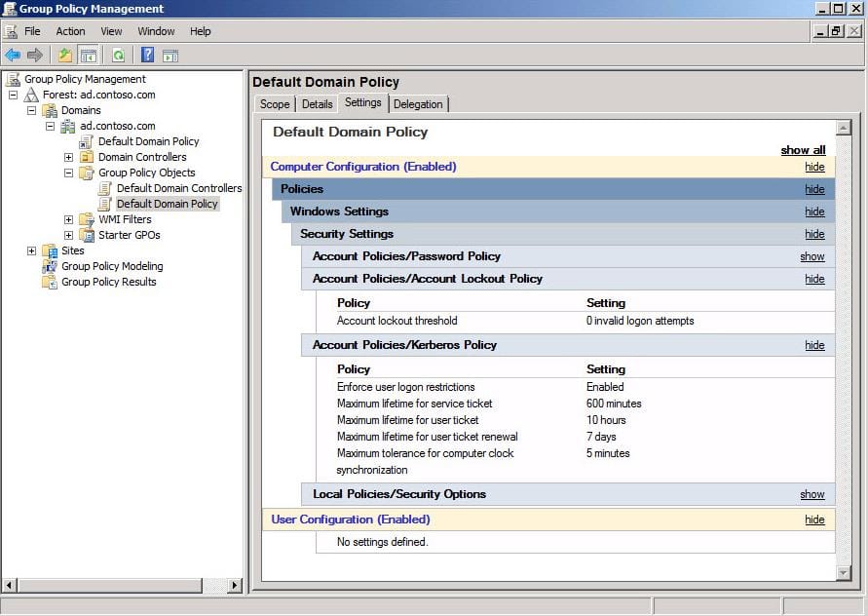Screen dimensions: 868x616
Task: Hide the User Configuration (Enabled) section
Action: pos(814,520)
